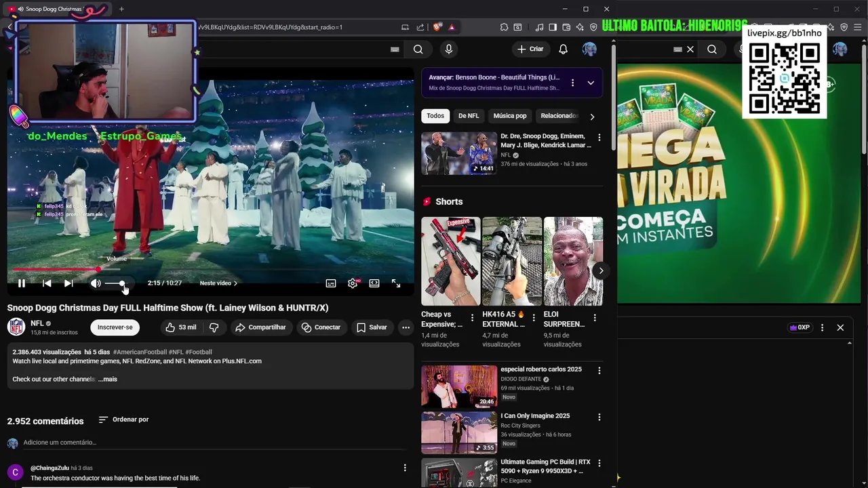Screen dimensions: 868x488
Task: Select the 'Música pop' filter chip
Action: (x=510, y=116)
